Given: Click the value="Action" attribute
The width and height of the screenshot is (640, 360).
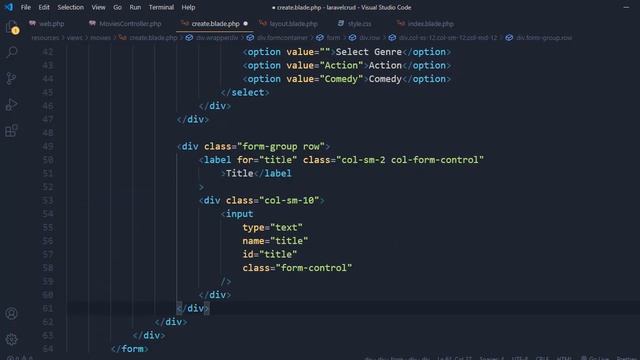Looking at the screenshot, I should [325, 65].
